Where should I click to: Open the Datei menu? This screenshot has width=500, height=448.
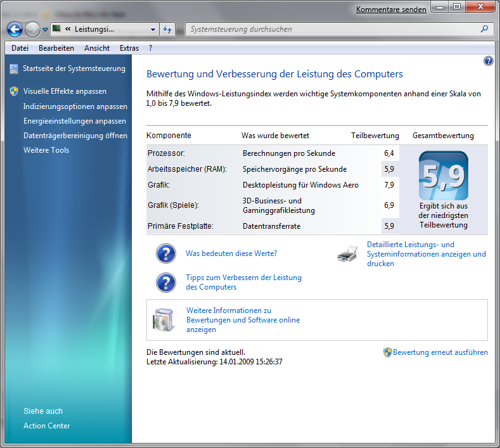coord(20,48)
